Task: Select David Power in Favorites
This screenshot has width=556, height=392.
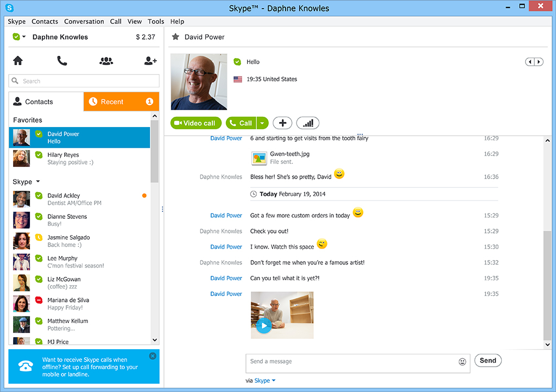Action: [x=79, y=137]
